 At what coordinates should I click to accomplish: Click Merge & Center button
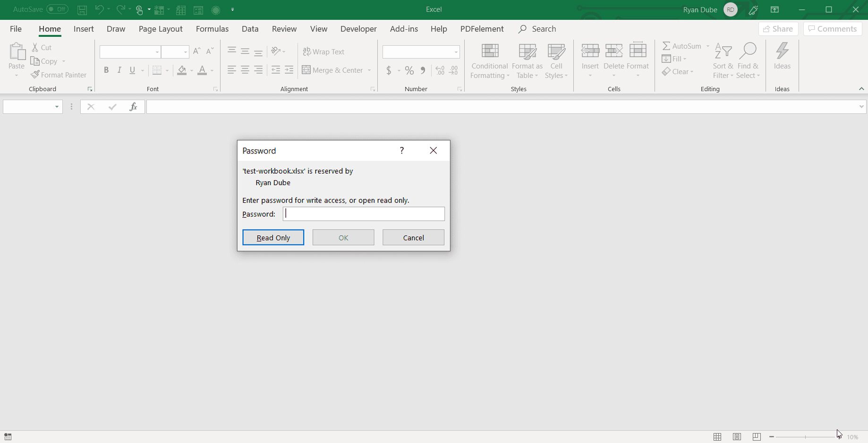pyautogui.click(x=332, y=70)
